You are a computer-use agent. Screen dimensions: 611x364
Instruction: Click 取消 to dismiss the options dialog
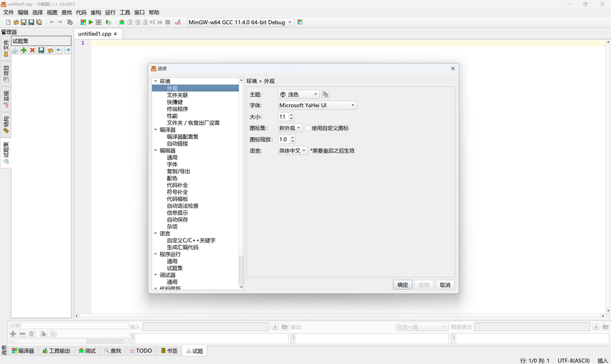tap(445, 284)
